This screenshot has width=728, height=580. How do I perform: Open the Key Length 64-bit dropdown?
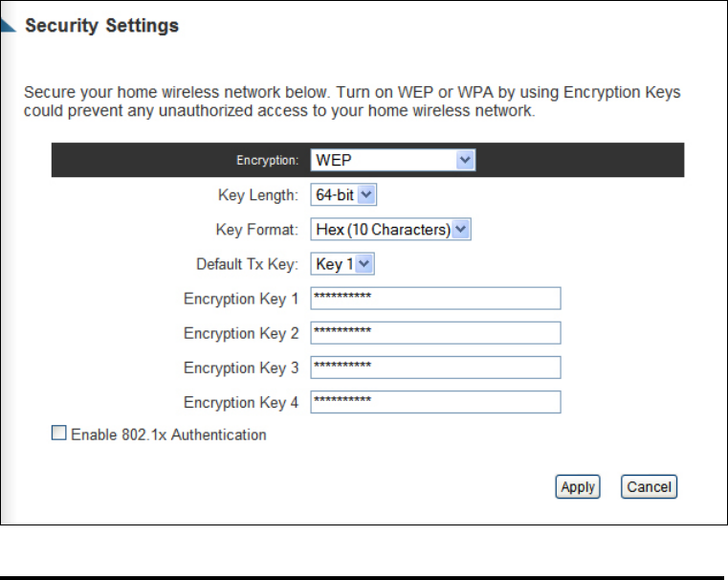343,194
